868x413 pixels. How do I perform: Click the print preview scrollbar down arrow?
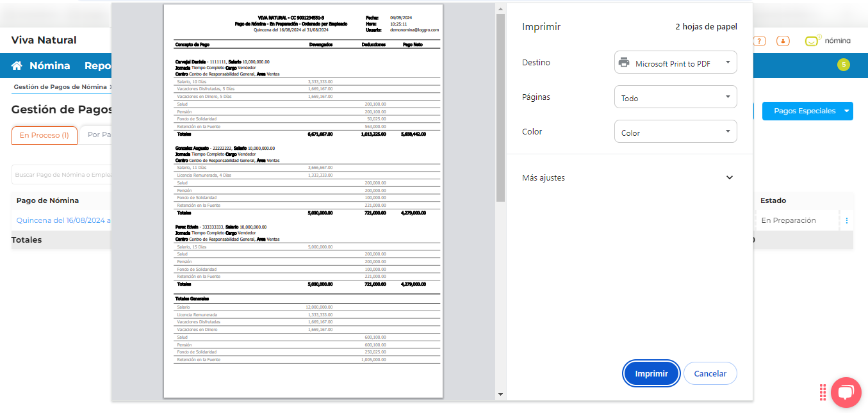[x=500, y=395]
